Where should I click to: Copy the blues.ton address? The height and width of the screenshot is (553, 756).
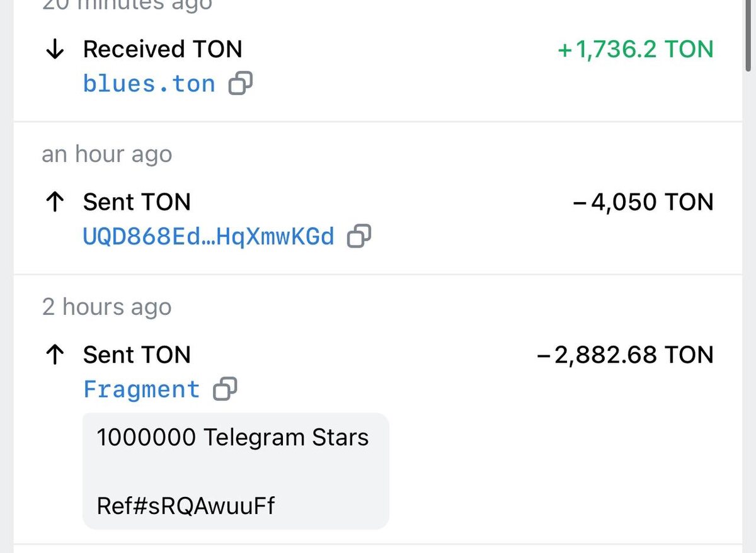coord(240,83)
